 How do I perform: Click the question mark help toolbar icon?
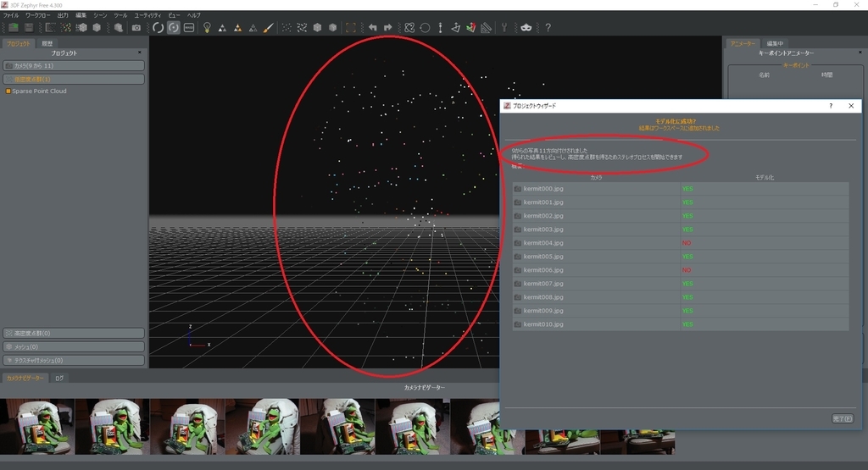click(548, 27)
